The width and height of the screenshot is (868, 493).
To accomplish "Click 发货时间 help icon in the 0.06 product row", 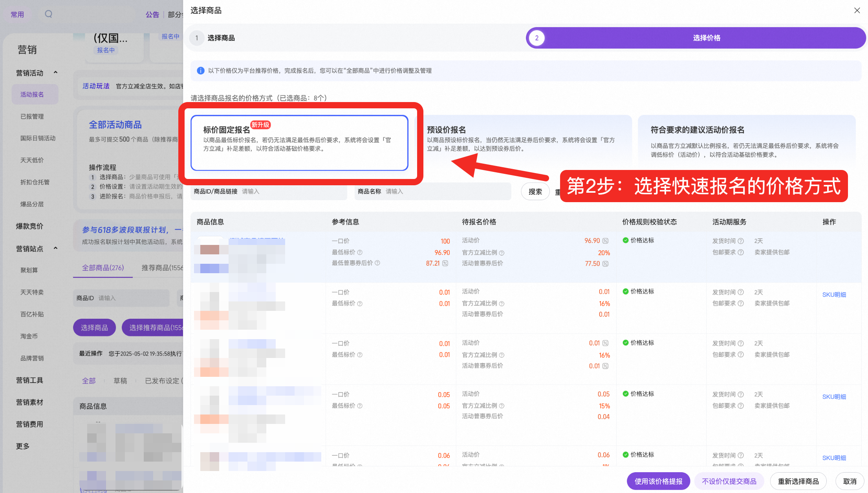I will coord(741,455).
